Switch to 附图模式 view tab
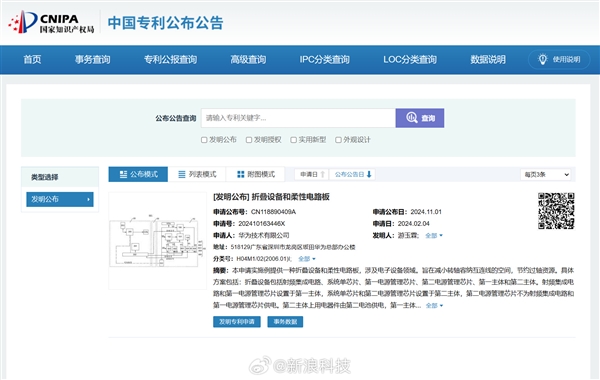Image resolution: width=600 pixels, height=380 pixels. [x=255, y=175]
